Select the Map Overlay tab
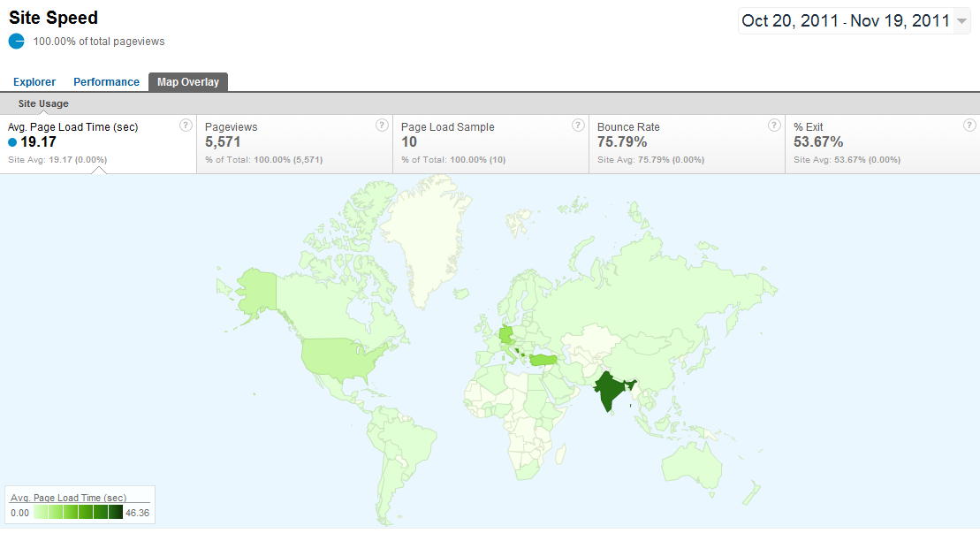 click(x=188, y=82)
